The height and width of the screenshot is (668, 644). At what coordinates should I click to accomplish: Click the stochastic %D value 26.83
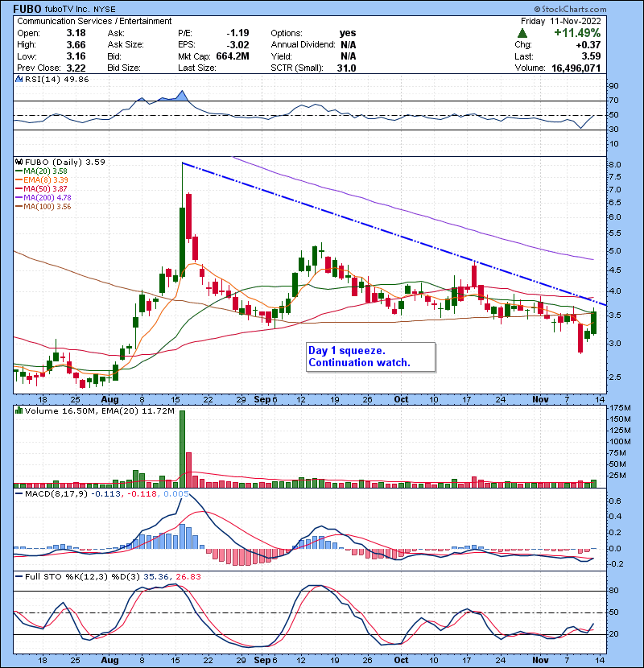[x=188, y=577]
